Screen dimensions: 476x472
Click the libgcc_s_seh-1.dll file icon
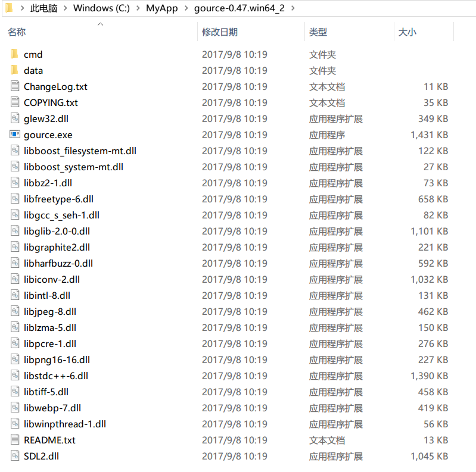pyautogui.click(x=15, y=215)
